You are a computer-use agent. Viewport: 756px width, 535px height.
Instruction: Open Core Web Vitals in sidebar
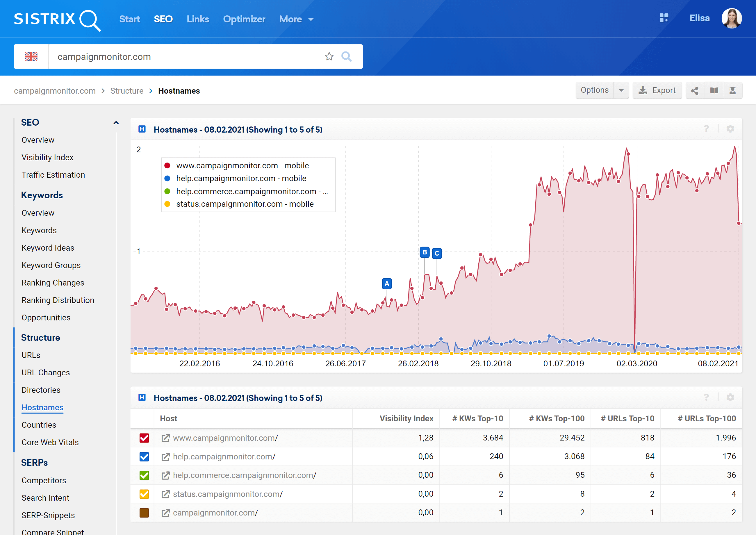tap(50, 443)
